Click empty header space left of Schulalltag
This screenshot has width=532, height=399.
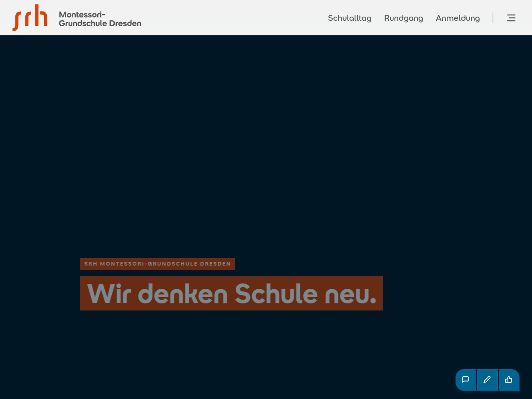point(233,18)
